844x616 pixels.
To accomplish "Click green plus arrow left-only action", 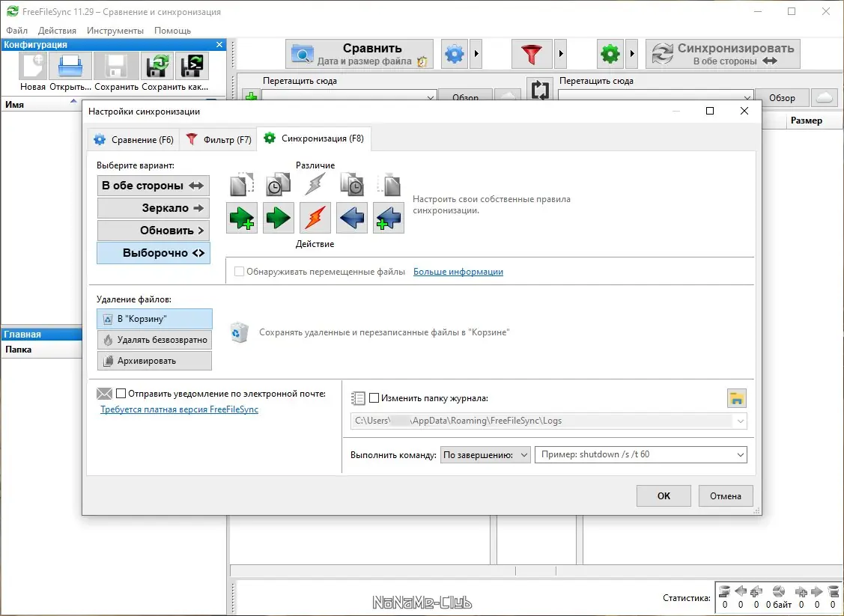I will pos(242,218).
